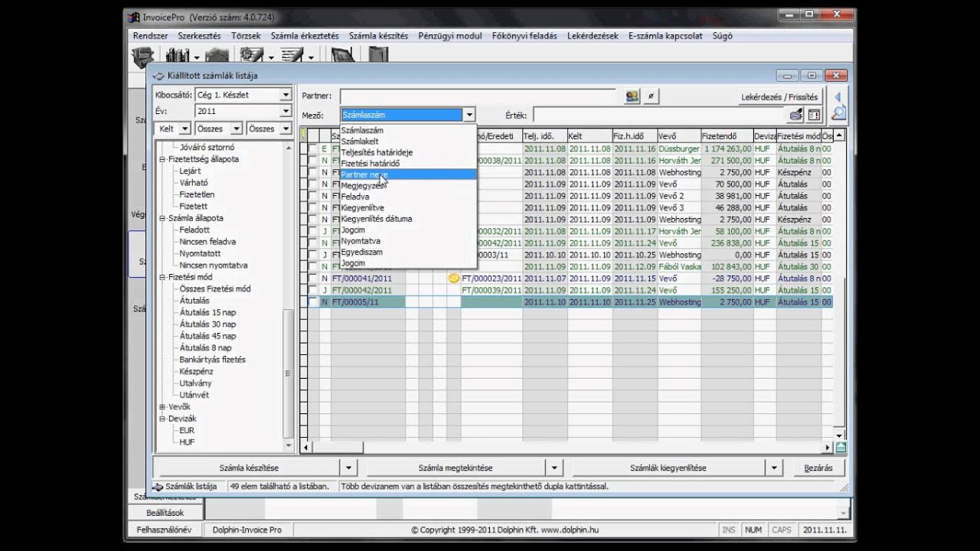This screenshot has height=551, width=980.
Task: Click the green icon below grid scrollbar
Action: [x=841, y=448]
